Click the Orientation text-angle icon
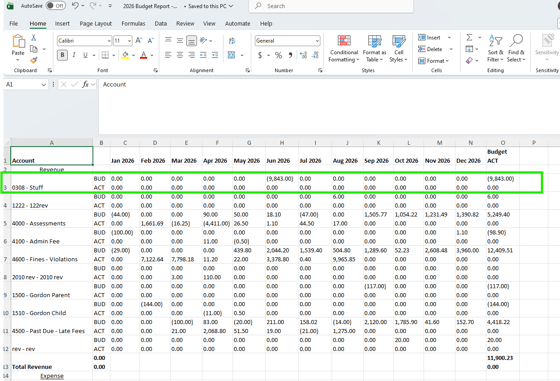Screen dimensions: 560x381 click(204, 40)
